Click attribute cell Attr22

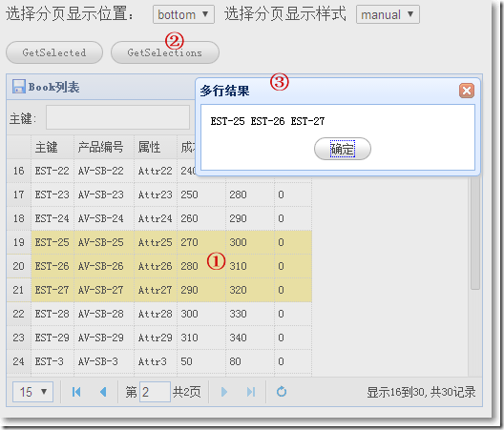(155, 171)
